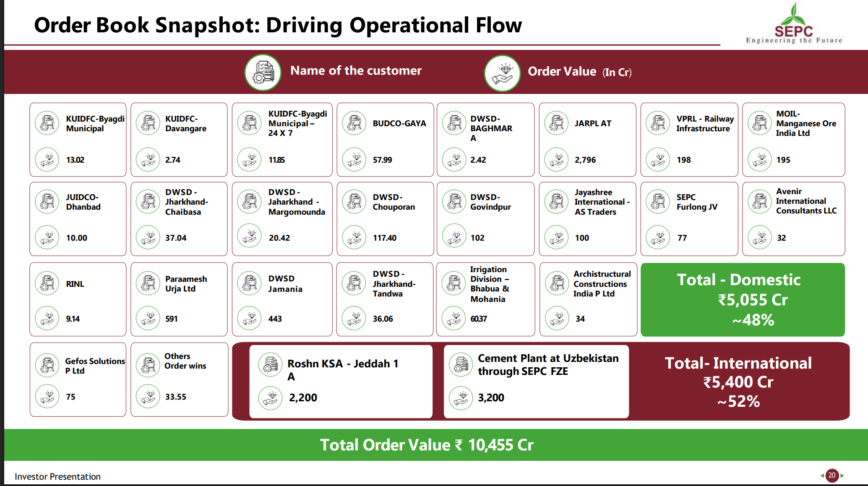Select the Total - Domestic green box
868x486 pixels.
[x=743, y=299]
